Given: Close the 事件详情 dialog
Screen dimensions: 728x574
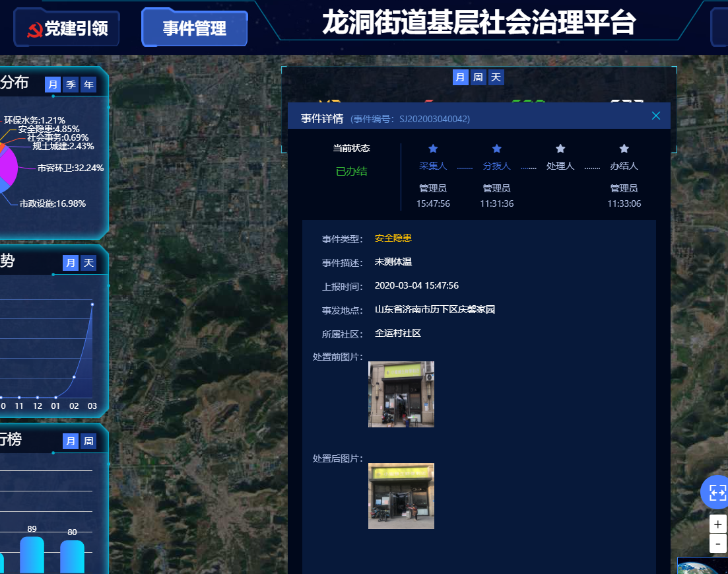Looking at the screenshot, I should [x=655, y=116].
